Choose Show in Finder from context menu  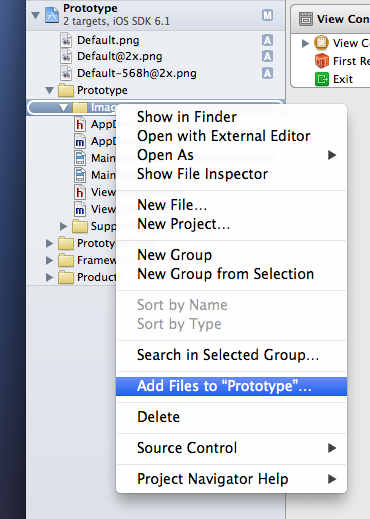pos(231,117)
